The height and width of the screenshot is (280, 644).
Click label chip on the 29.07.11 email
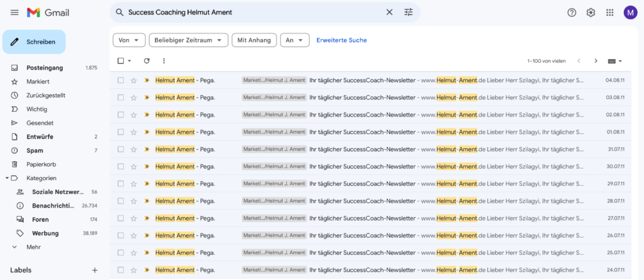coord(274,184)
